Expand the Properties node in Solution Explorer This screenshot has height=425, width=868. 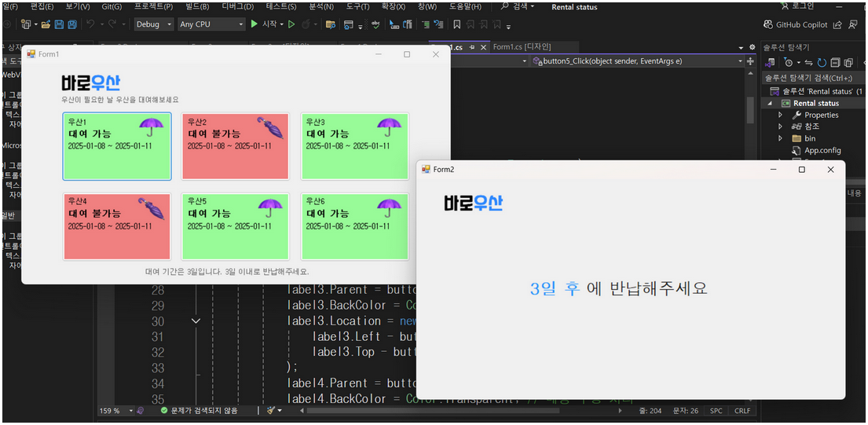point(781,115)
